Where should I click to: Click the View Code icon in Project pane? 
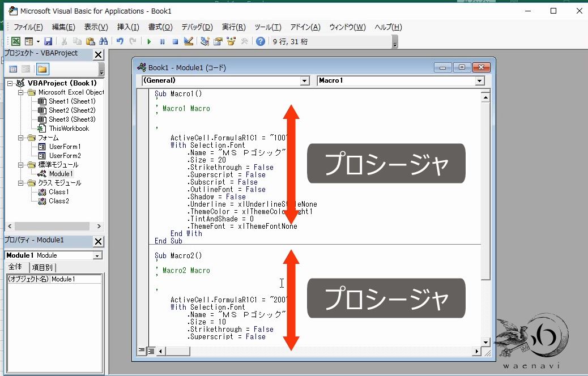click(x=13, y=69)
